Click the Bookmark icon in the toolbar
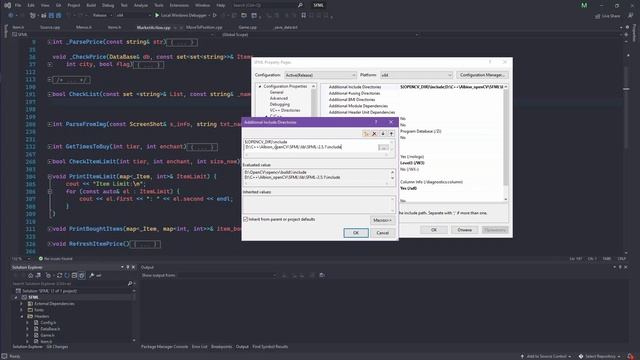The height and width of the screenshot is (360, 640). [x=304, y=16]
